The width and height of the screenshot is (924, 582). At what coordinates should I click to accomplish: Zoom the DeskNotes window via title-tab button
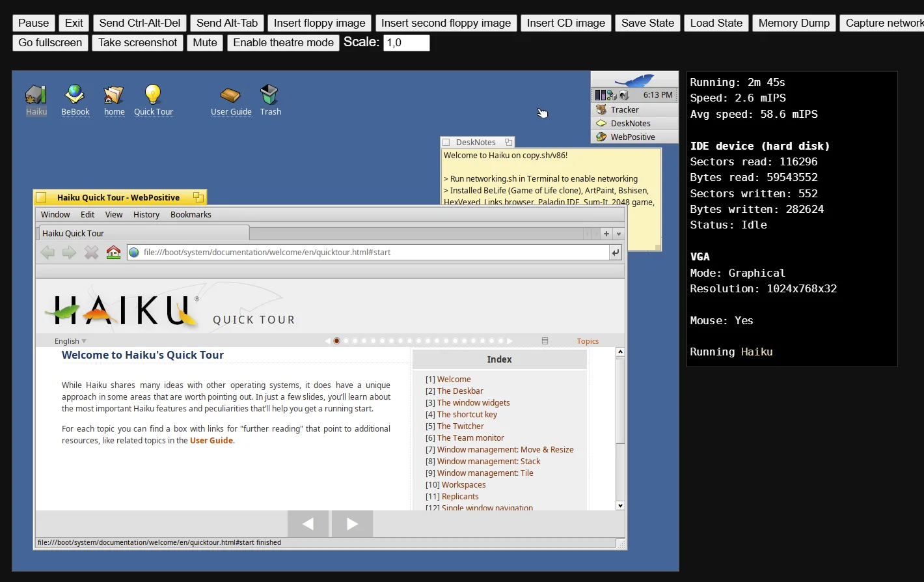[509, 142]
